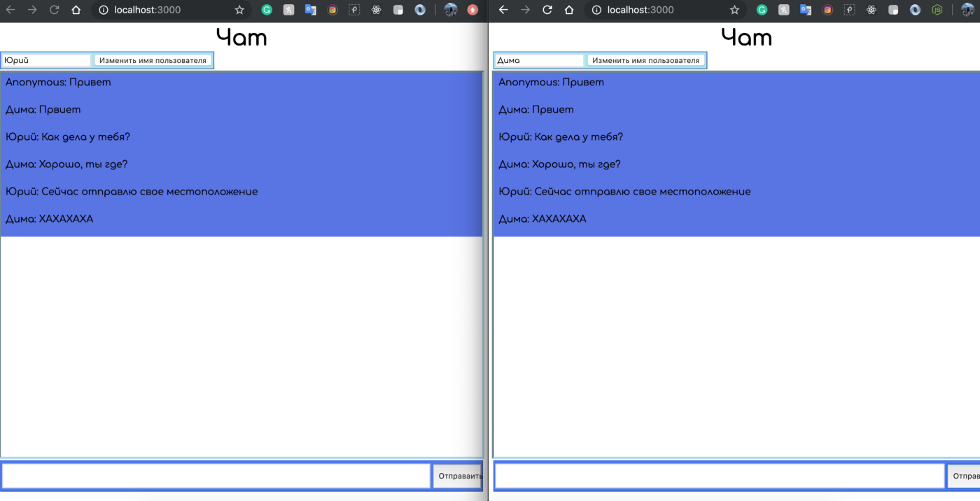This screenshot has height=501, width=980.
Task: Open React DevTools extension in right window
Action: pos(871,10)
